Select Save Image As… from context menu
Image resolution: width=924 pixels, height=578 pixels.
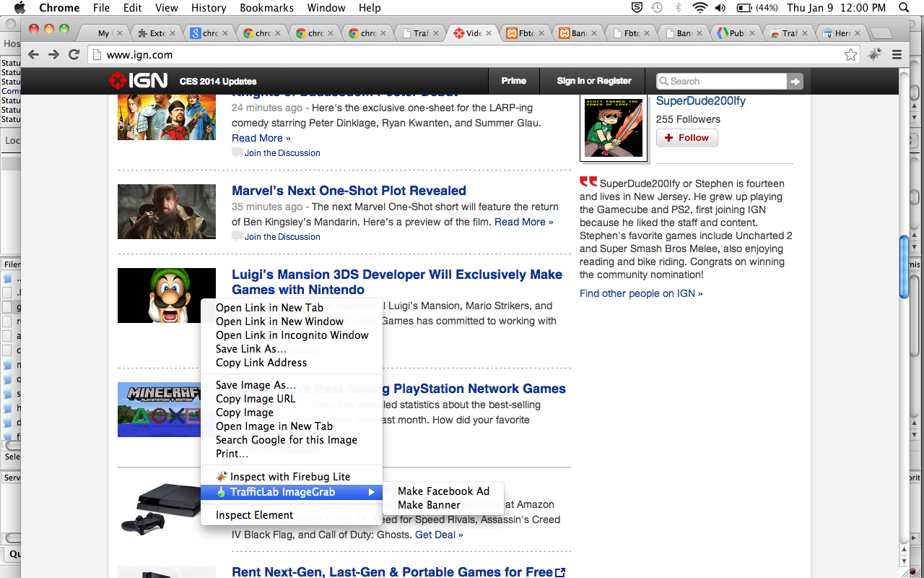click(256, 385)
